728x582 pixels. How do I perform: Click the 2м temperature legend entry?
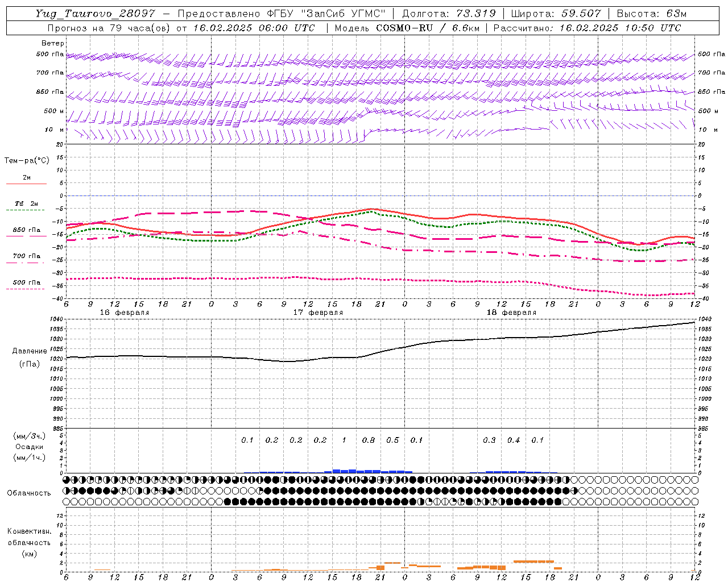(27, 178)
